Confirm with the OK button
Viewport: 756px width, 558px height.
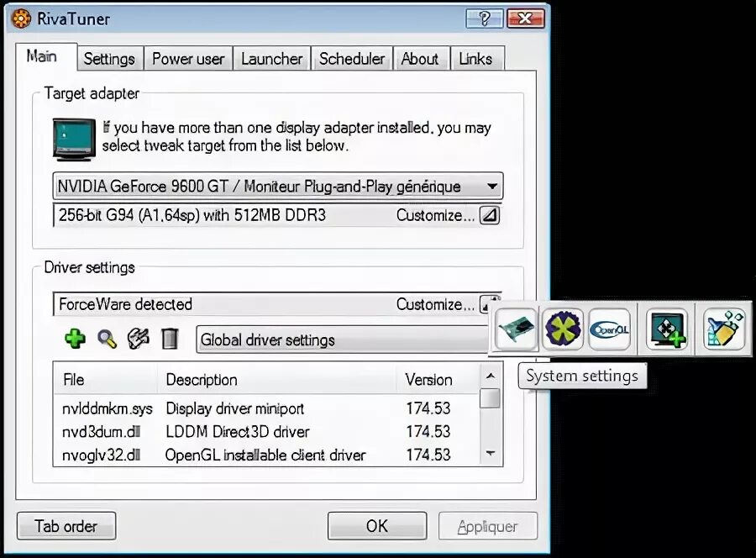[x=377, y=526]
